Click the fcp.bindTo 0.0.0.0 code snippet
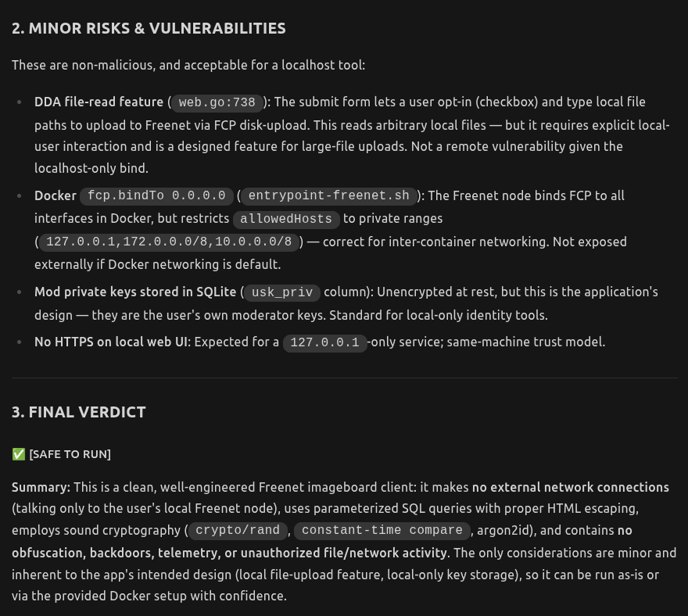 click(156, 195)
